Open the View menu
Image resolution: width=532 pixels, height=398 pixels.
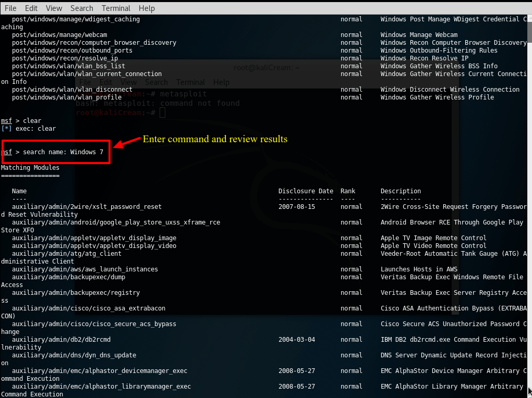pos(54,8)
